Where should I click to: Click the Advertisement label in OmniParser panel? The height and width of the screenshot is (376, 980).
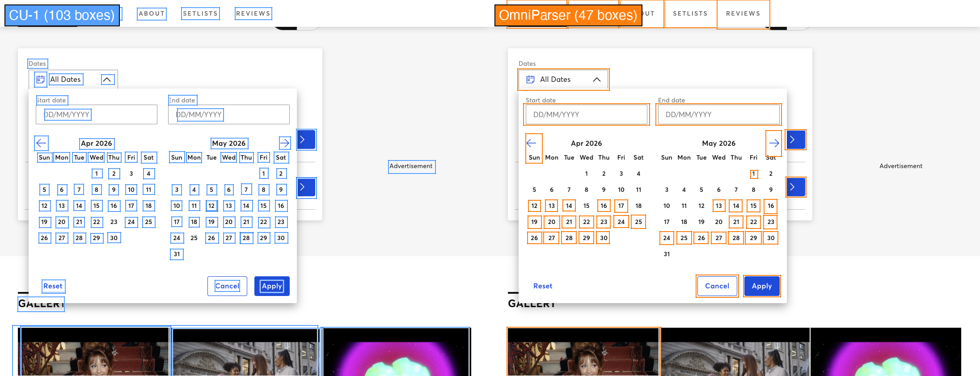tap(901, 166)
